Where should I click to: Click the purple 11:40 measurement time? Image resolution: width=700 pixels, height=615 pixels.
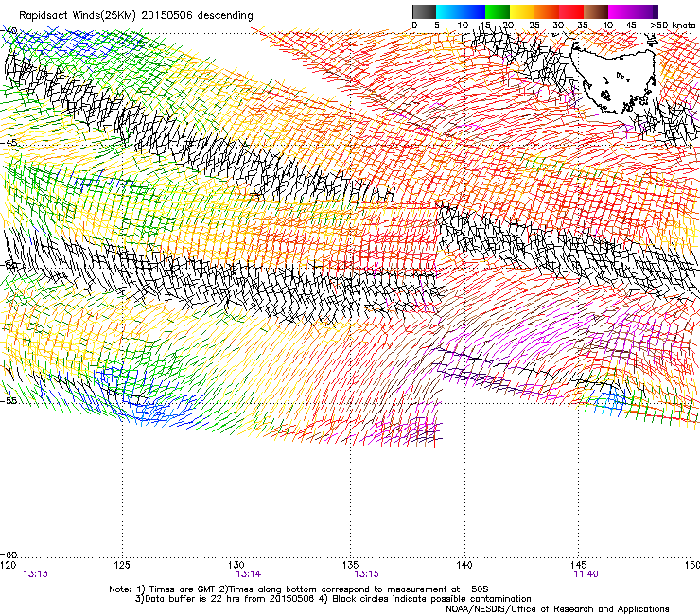(586, 574)
